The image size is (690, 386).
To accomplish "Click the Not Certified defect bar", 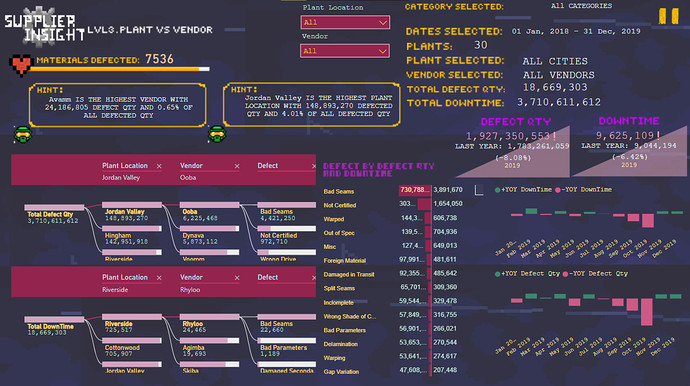I will coord(424,204).
